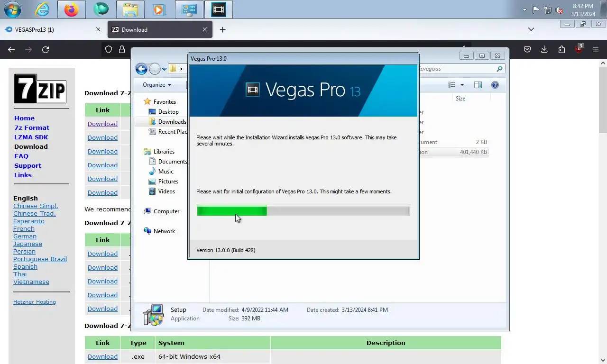Open the Windows Start menu orb
Image resolution: width=607 pixels, height=364 pixels.
click(x=12, y=9)
